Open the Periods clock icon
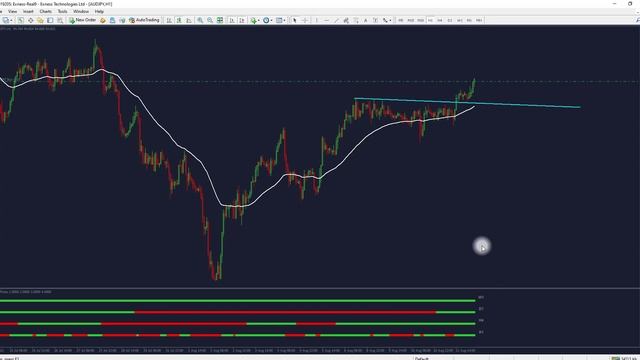Image resolution: width=640 pixels, height=360 pixels. tap(266, 20)
